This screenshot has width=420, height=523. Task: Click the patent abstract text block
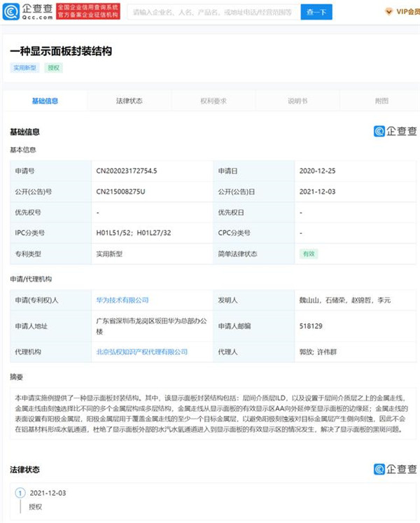[x=210, y=412]
